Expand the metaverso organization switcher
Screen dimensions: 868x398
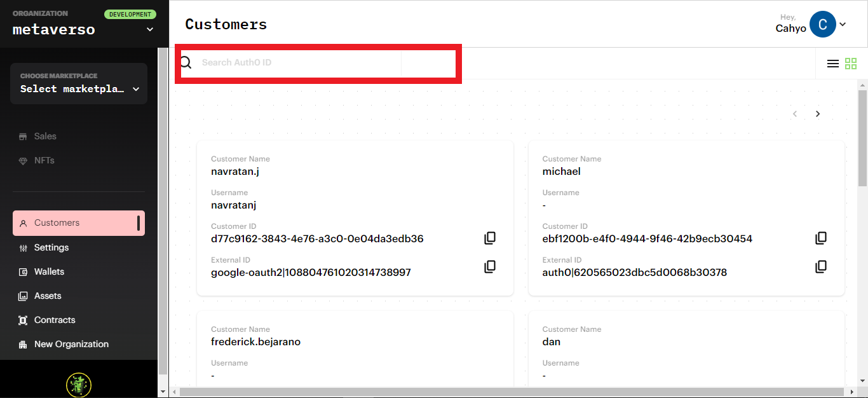tap(150, 29)
